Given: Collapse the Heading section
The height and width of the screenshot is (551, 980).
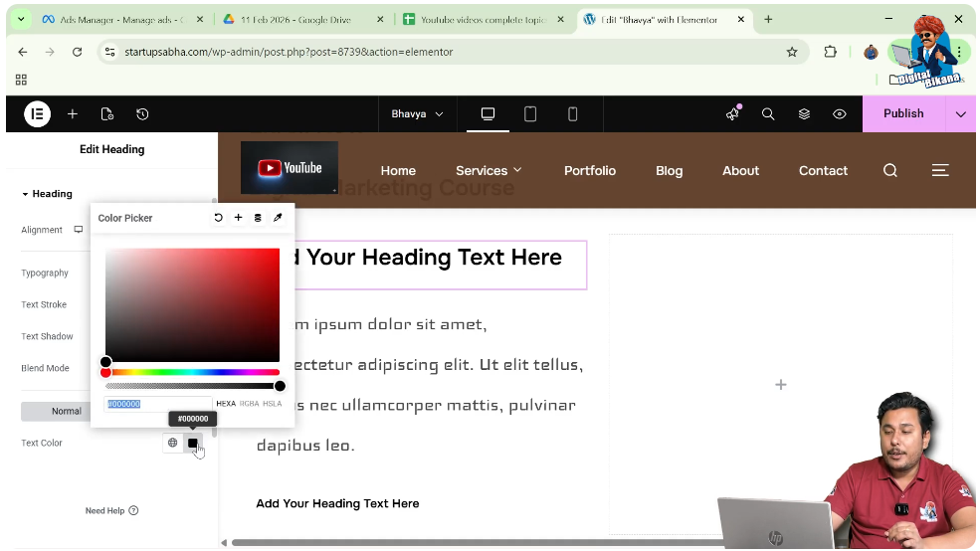Looking at the screenshot, I should (x=48, y=194).
